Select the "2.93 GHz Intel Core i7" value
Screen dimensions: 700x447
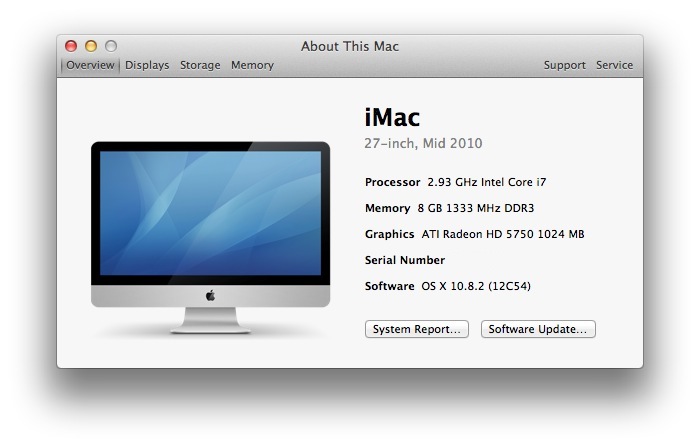(487, 182)
